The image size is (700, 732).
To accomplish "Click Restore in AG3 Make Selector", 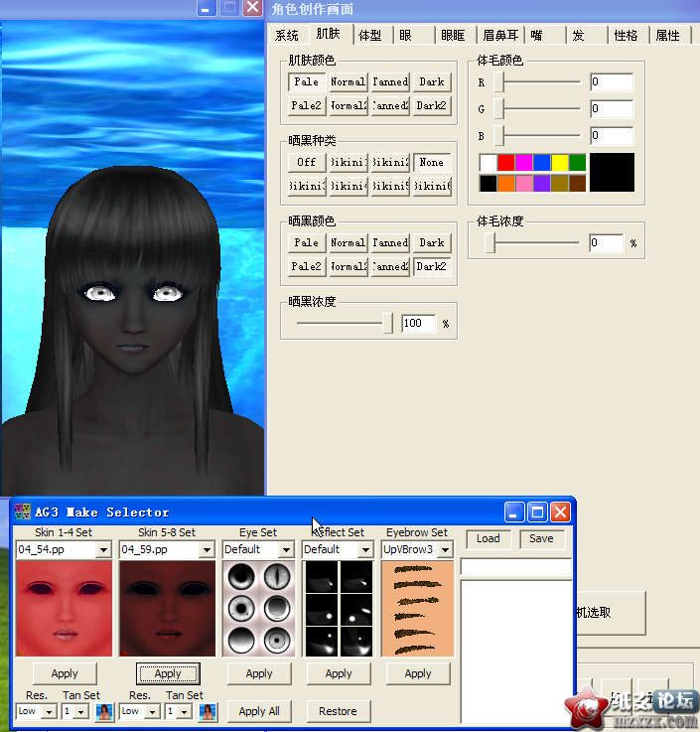I will pyautogui.click(x=338, y=711).
